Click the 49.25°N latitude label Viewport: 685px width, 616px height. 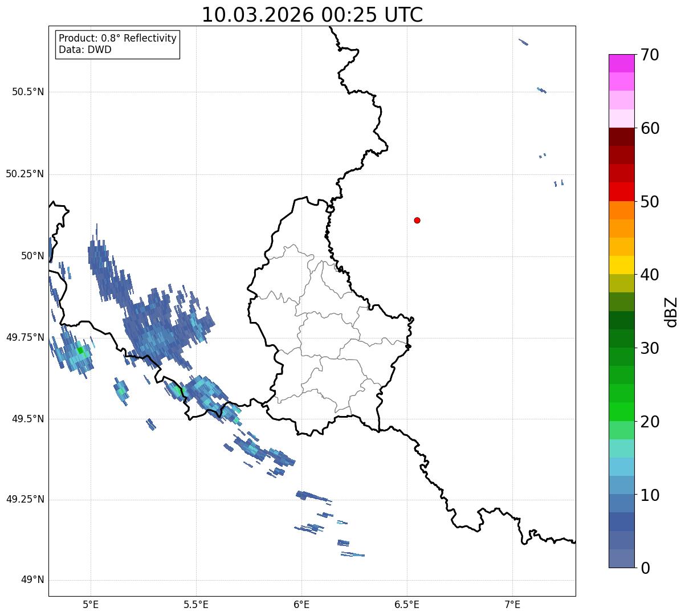[x=25, y=499]
